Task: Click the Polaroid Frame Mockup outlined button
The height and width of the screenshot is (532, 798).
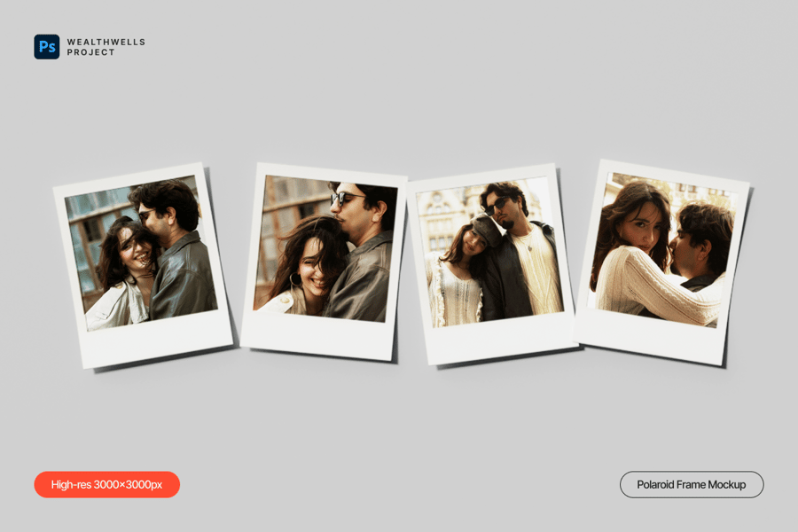Action: [691, 484]
